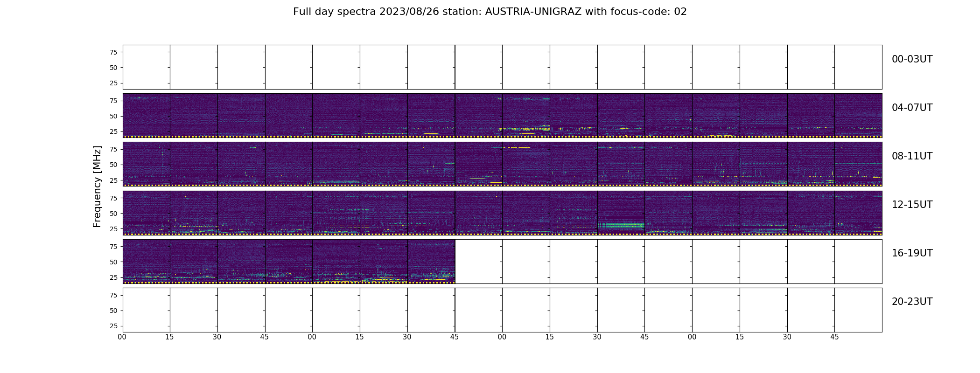
Task: Select the 08-11UT row label
Action: pyautogui.click(x=911, y=156)
